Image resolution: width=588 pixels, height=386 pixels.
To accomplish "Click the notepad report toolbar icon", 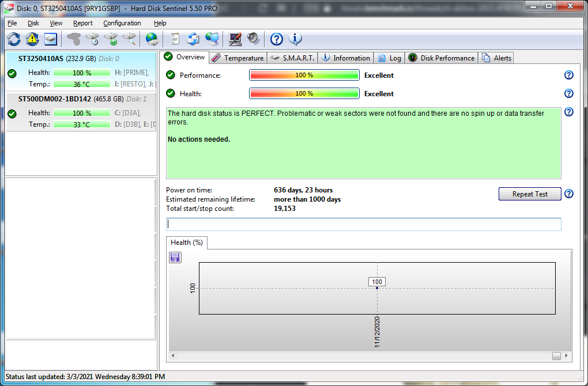I will [175, 39].
